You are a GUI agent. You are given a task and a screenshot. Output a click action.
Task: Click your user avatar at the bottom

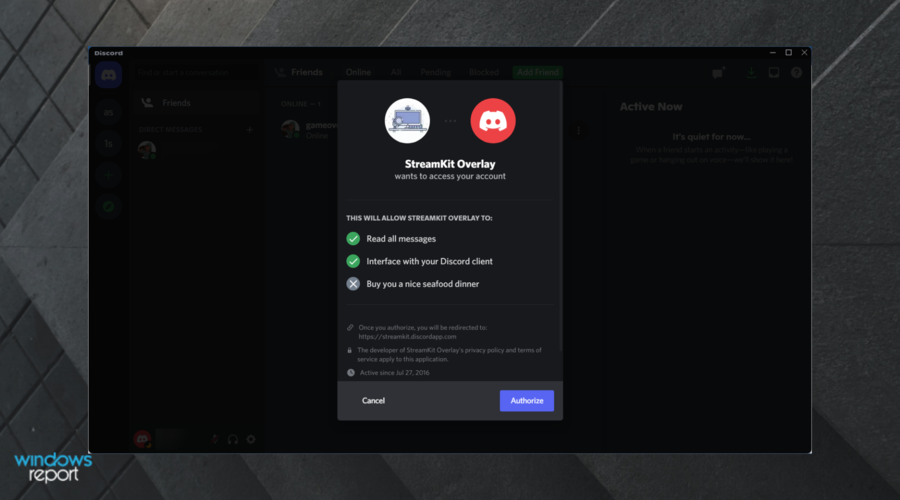pos(142,439)
